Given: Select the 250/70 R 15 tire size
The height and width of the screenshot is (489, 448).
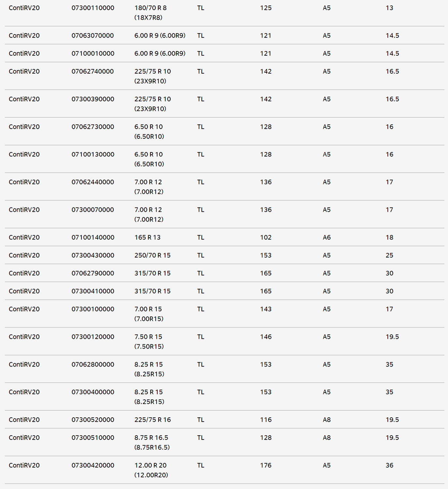Looking at the screenshot, I should (152, 255).
